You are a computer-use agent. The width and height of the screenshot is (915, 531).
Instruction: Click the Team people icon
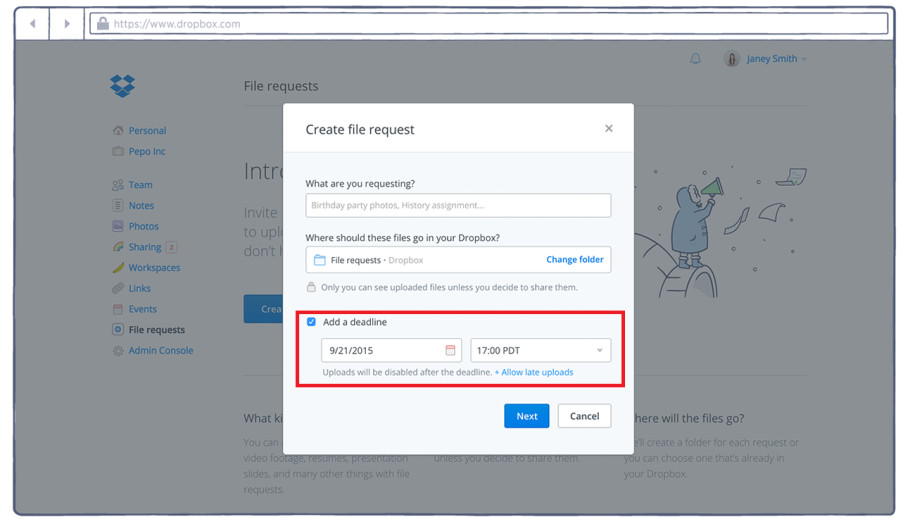click(118, 185)
